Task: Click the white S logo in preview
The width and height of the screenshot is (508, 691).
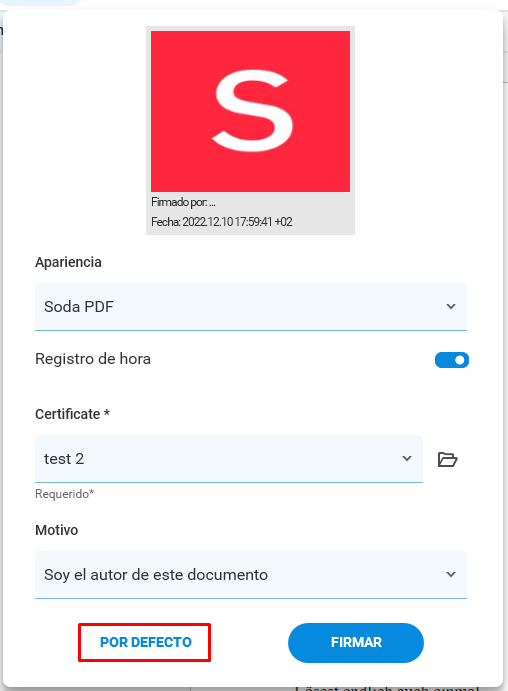Action: (x=252, y=111)
